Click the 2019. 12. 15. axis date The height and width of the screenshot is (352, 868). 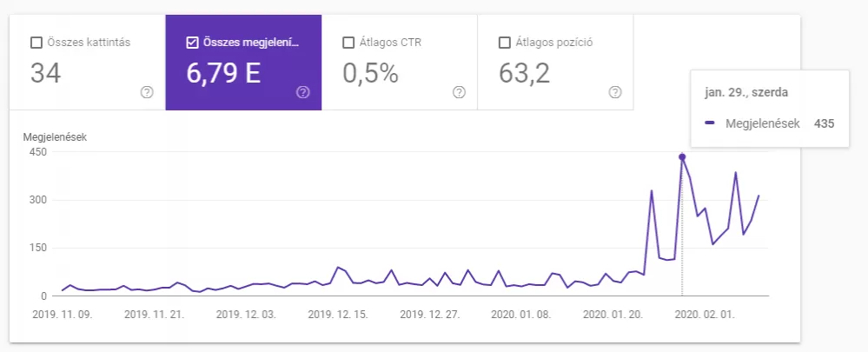[338, 315]
